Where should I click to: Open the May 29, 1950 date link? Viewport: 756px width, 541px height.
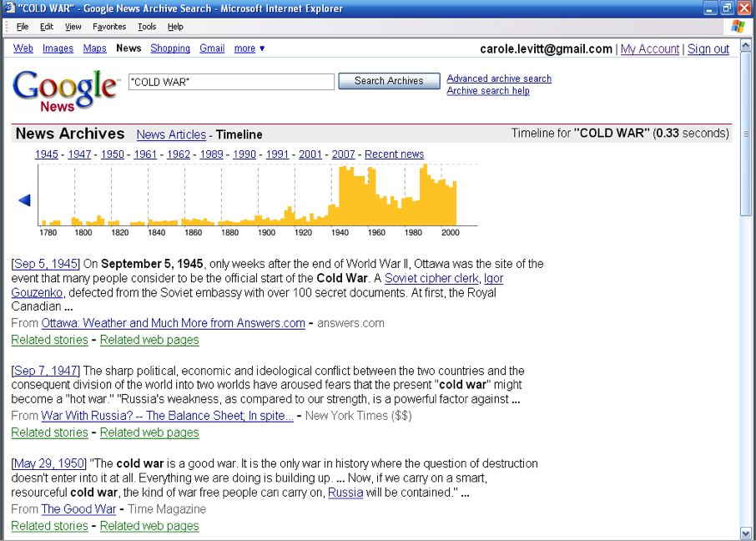(48, 464)
